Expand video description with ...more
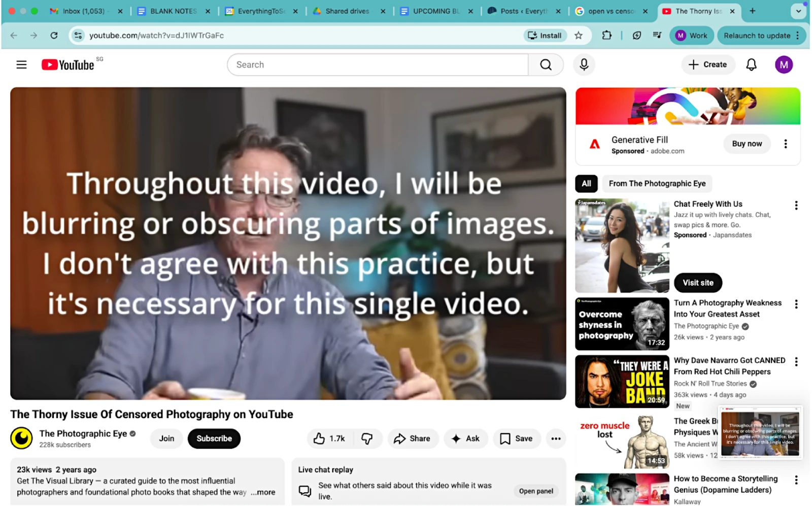This screenshot has height=506, width=812. pos(263,492)
